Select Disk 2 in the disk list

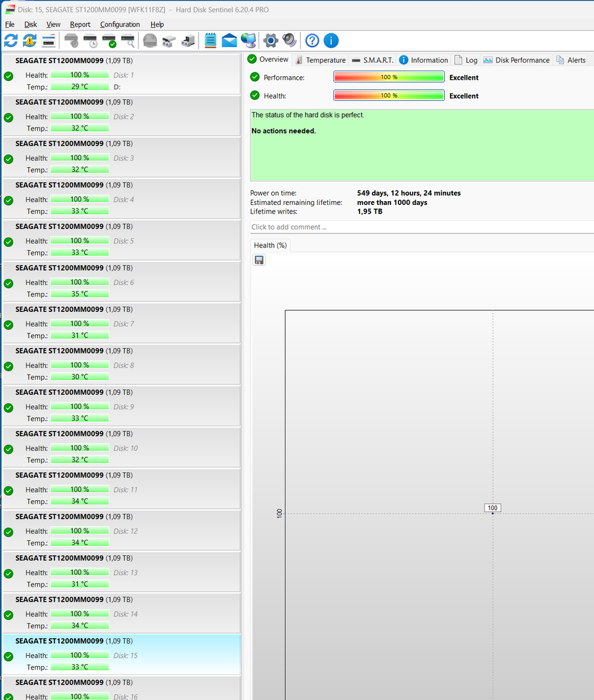coord(121,116)
